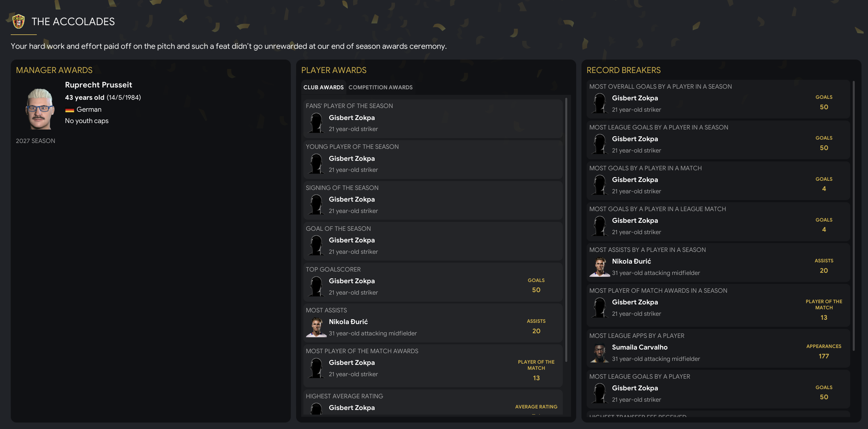Click Nikola Đurić's photo in Record Breakers
Viewport: 868px width, 429px height.
pos(600,267)
